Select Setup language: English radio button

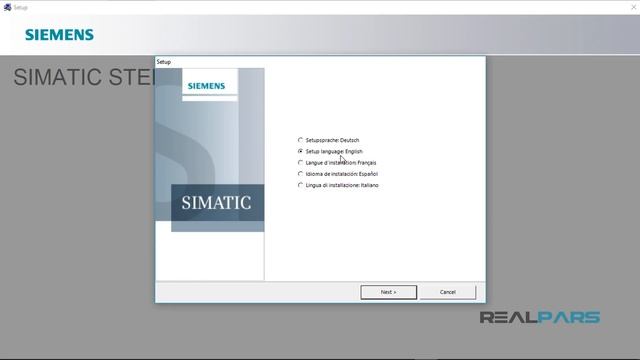[300, 151]
